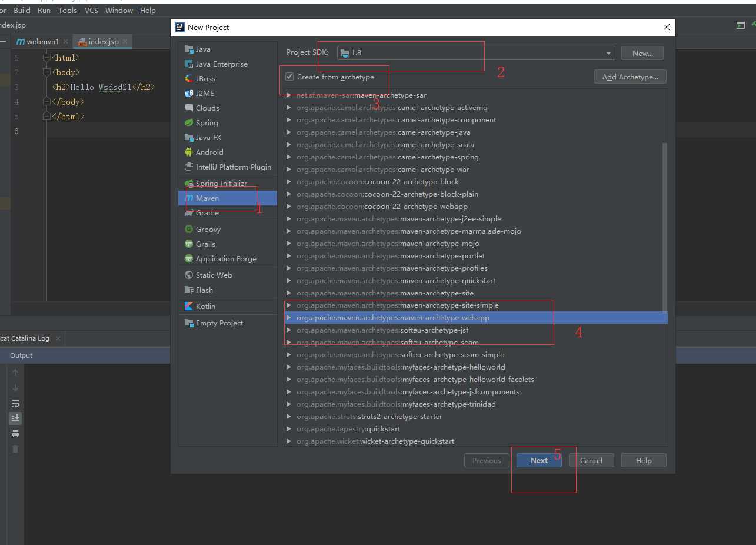The height and width of the screenshot is (545, 756).
Task: Expand maven-archetype-webapp arrow
Action: [x=288, y=318]
